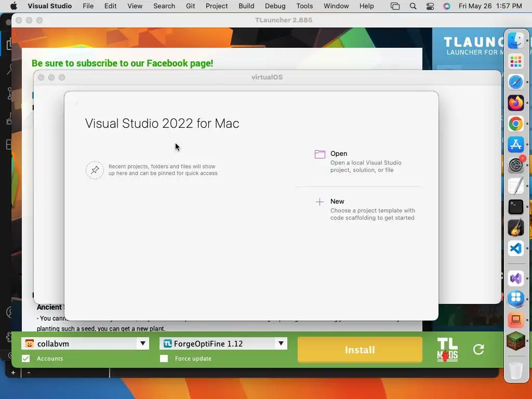Open the Apple menu
Screen dimensions: 532x399
point(14,6)
